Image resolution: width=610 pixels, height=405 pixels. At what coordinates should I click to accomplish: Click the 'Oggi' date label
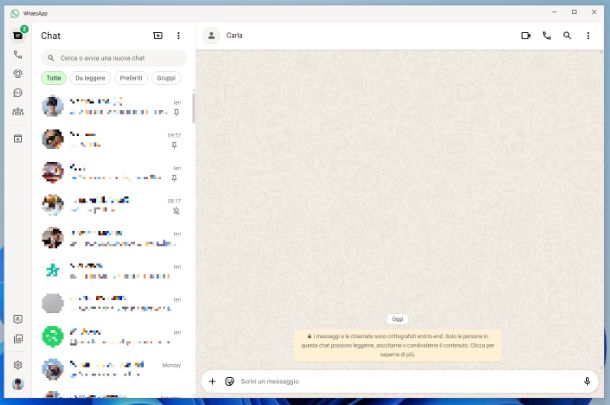click(398, 319)
